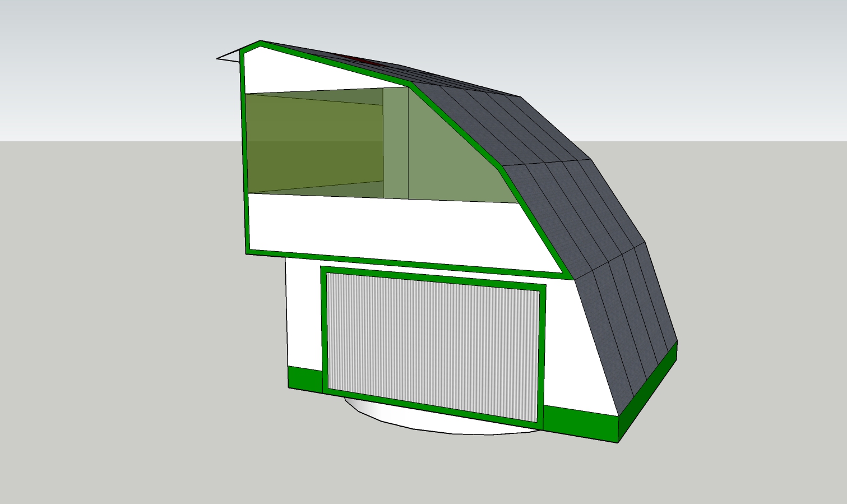
Task: Select the white overhang flap at roof peak
Action: tap(230, 56)
